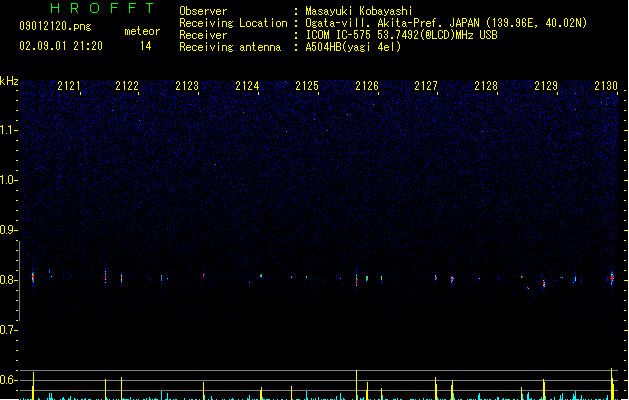Click the meteor count value 14
629x400 pixels.
pos(146,46)
